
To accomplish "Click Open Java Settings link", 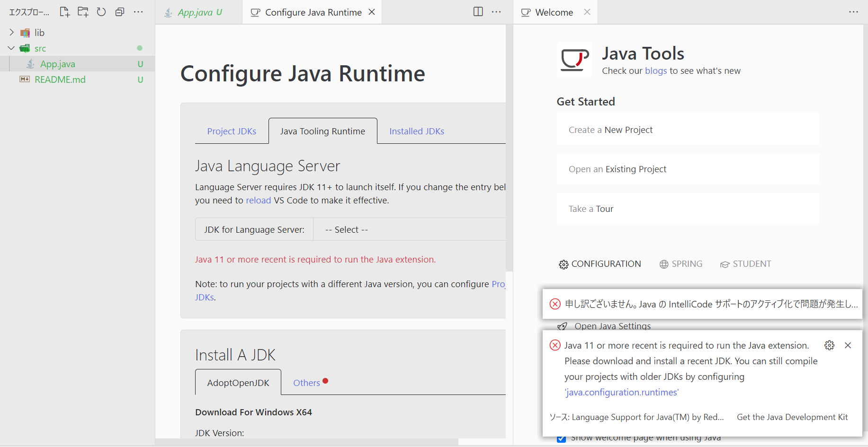I will (613, 326).
